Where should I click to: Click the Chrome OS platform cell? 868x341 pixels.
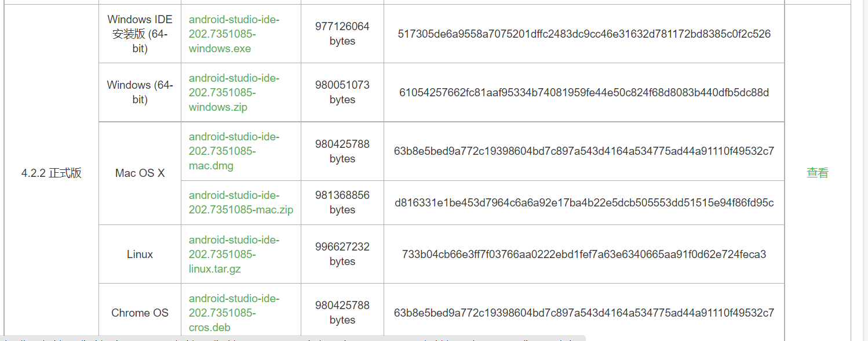coord(140,313)
